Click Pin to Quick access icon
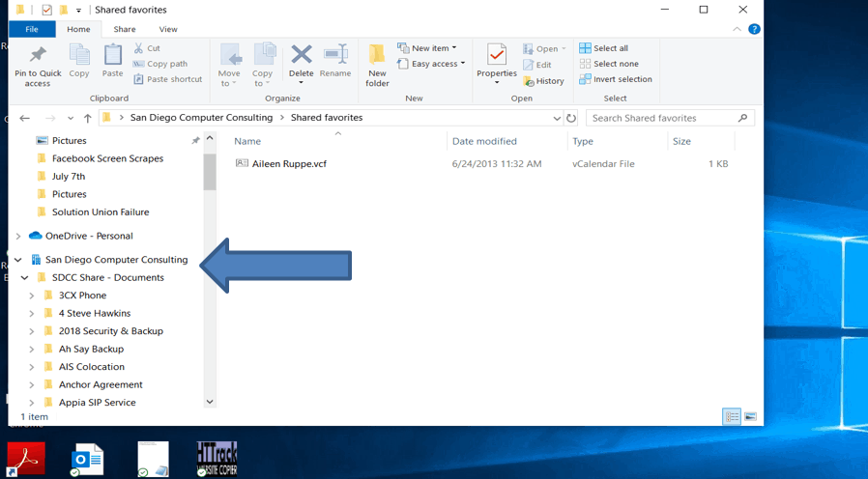868x479 pixels. click(38, 55)
